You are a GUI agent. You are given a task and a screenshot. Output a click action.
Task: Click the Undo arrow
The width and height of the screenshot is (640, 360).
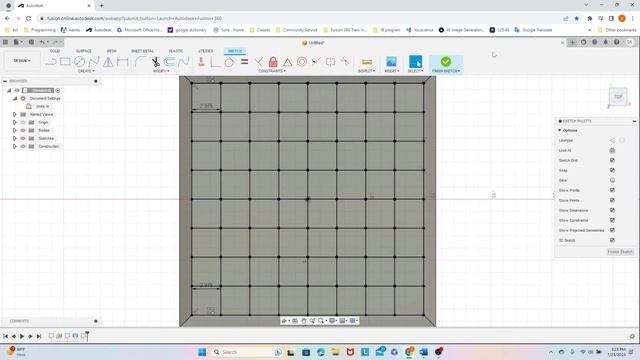point(42,42)
